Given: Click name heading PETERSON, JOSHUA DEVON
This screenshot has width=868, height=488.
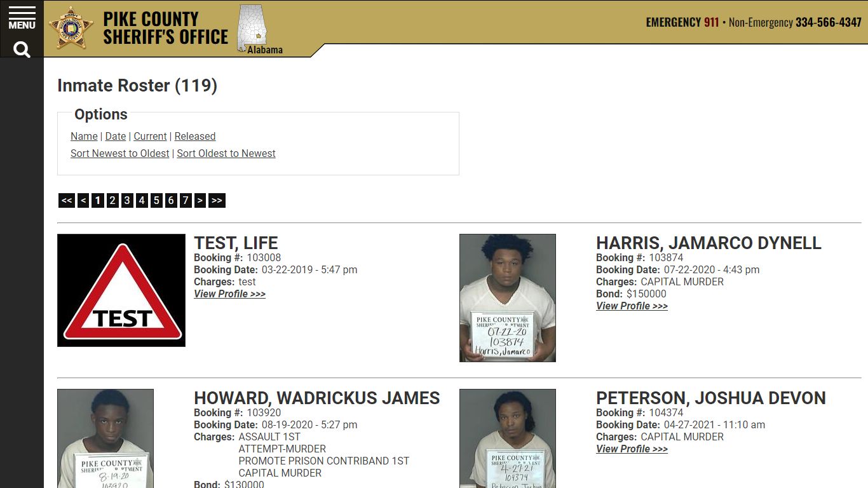Looking at the screenshot, I should pyautogui.click(x=711, y=398).
